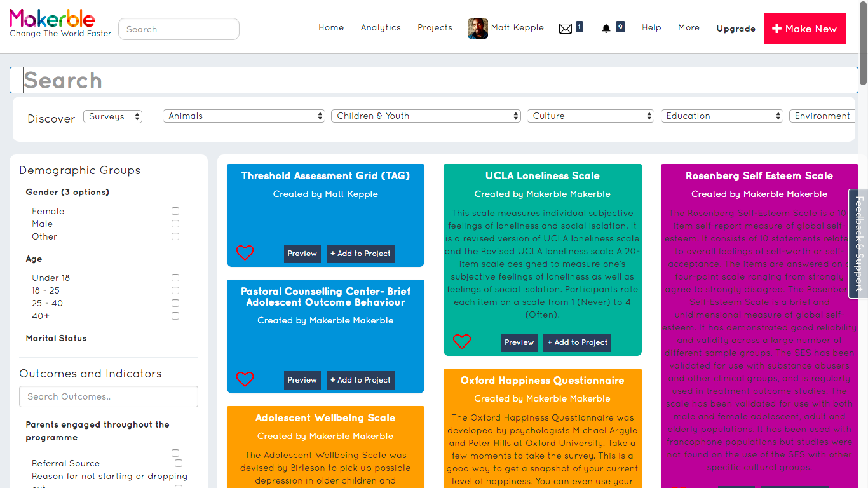Favorite the Pastoral Counselling Center heart
Viewport: 868px width, 488px height.
(x=245, y=379)
